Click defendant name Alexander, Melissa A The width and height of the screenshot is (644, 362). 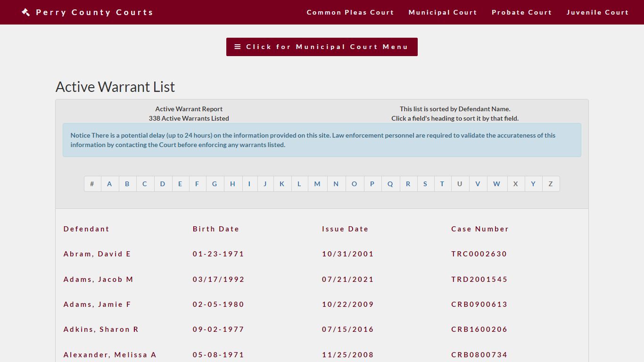110,355
